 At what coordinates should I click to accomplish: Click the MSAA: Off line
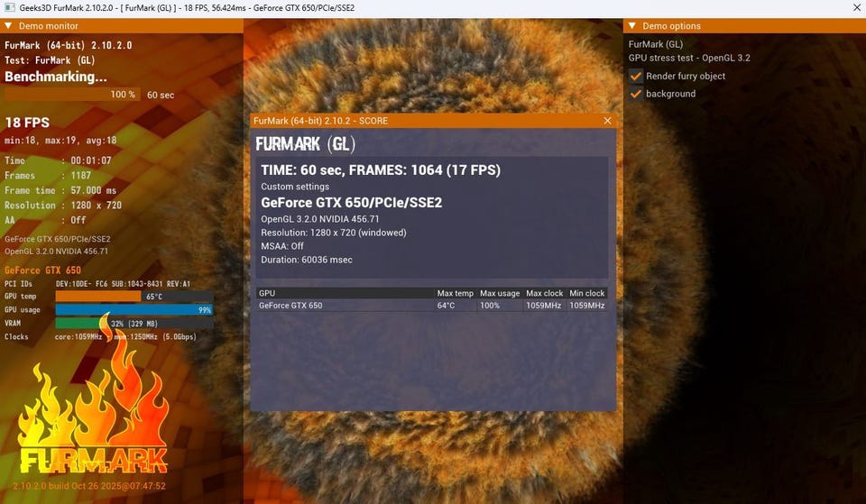click(282, 246)
